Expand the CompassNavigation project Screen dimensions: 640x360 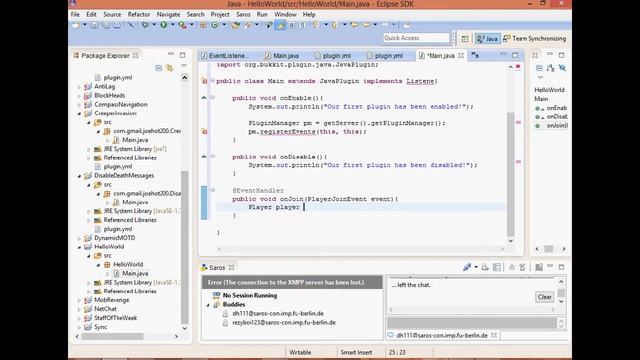[79, 104]
